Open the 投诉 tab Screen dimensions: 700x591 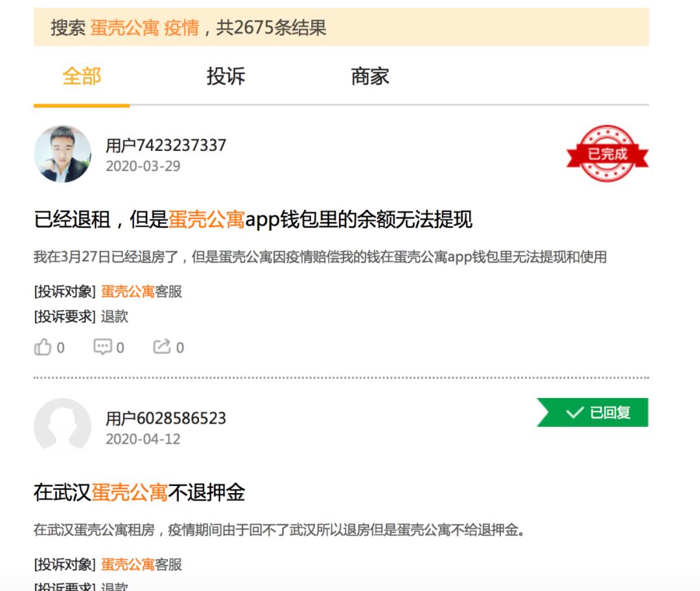[x=226, y=76]
